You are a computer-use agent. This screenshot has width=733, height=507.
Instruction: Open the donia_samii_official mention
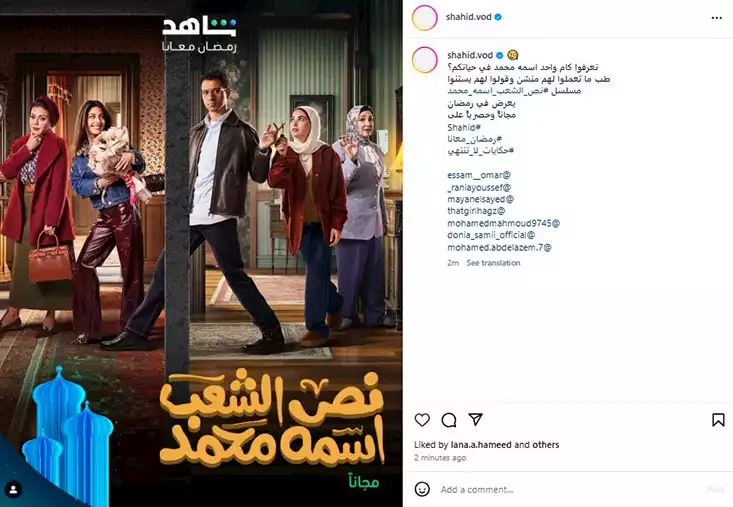[x=491, y=235]
